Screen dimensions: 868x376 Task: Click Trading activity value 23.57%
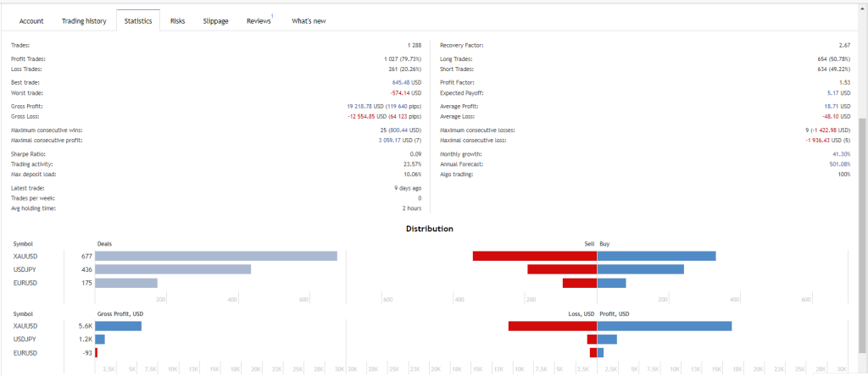(x=413, y=164)
